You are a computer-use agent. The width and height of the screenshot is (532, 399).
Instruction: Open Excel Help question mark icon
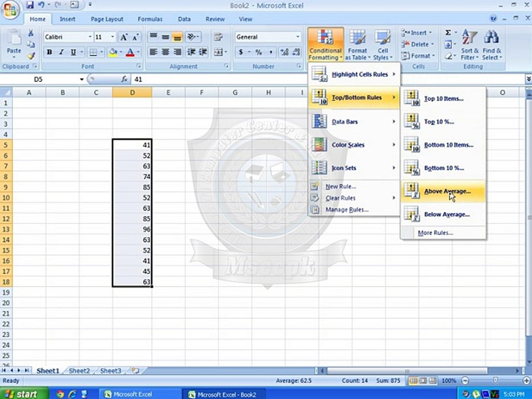click(x=493, y=19)
